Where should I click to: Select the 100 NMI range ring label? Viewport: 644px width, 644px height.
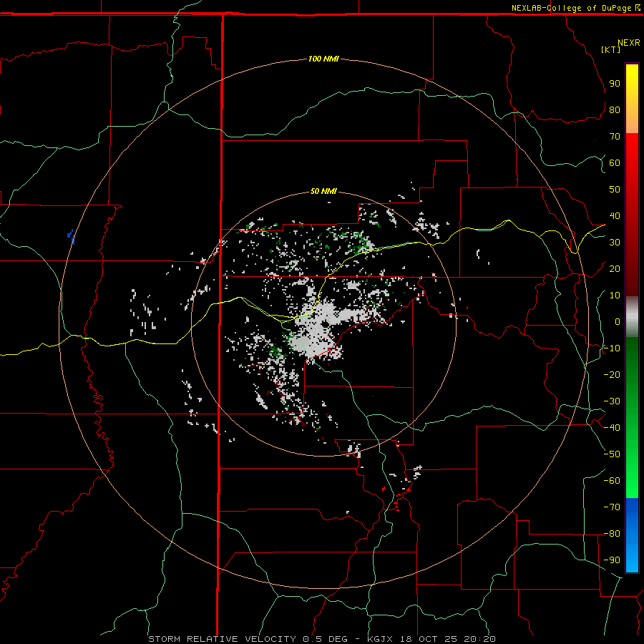[323, 59]
